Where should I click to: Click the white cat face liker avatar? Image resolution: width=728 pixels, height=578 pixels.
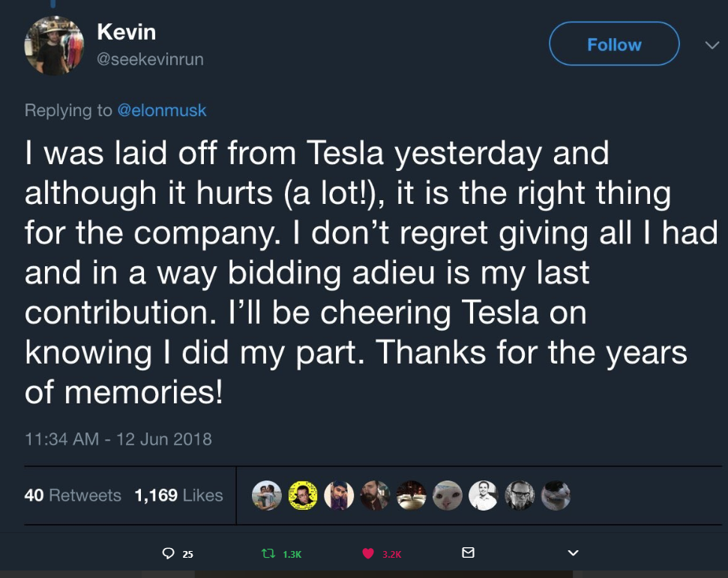tap(448, 496)
